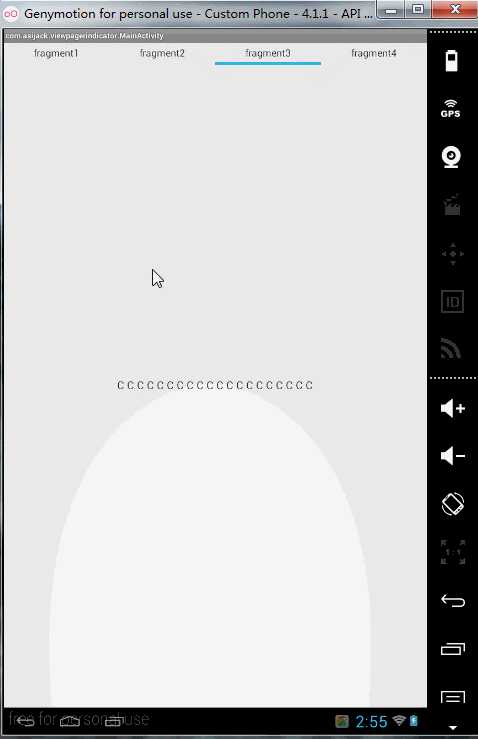Increase volume with the speaker plus icon
The height and width of the screenshot is (739, 478).
click(x=453, y=408)
